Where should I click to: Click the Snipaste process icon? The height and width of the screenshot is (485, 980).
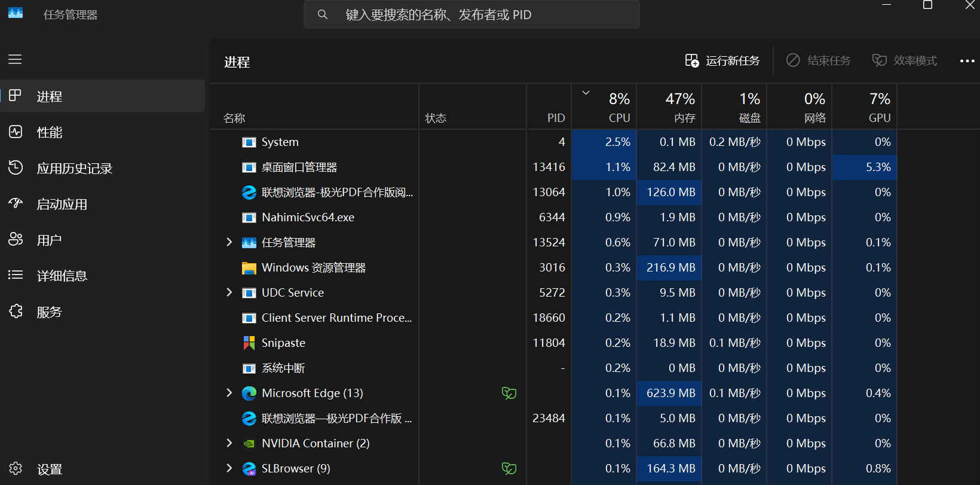[x=249, y=343]
